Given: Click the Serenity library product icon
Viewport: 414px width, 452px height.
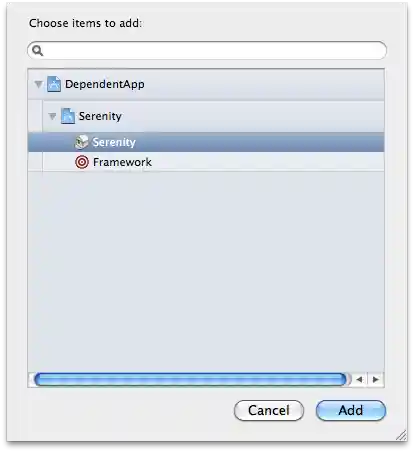Looking at the screenshot, I should point(82,142).
